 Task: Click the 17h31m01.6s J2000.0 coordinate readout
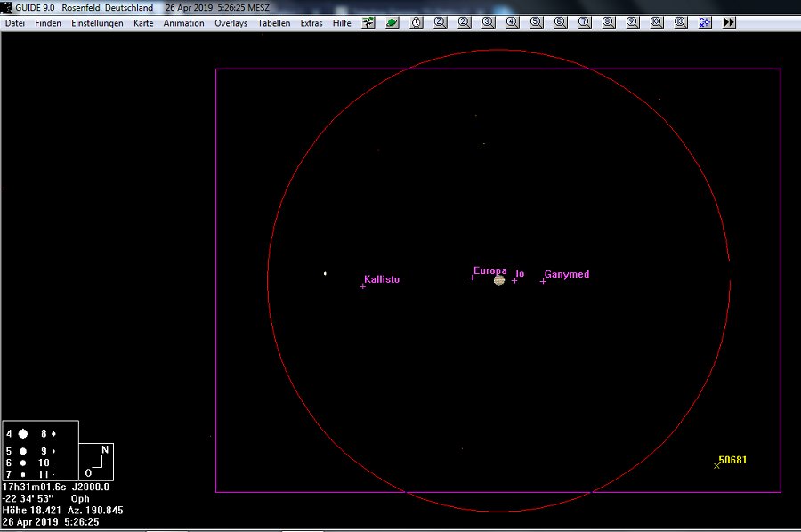click(x=56, y=487)
